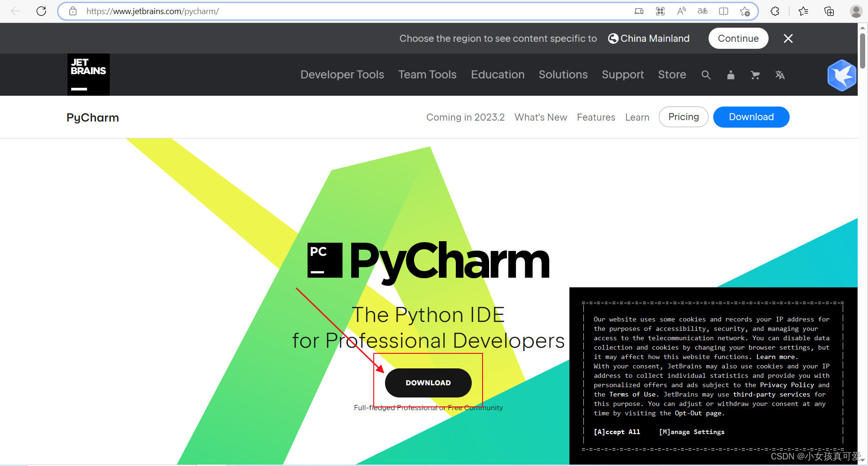Open the Developer Tools menu
This screenshot has height=466, width=868.
pos(342,75)
